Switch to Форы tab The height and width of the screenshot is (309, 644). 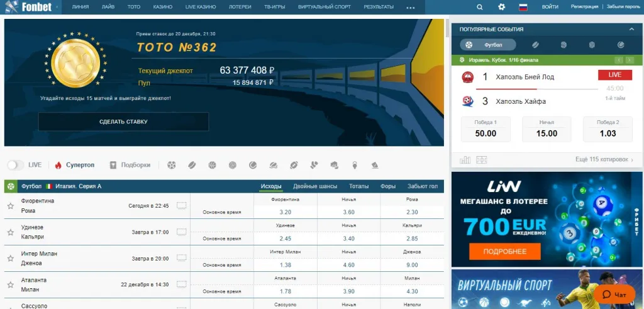click(387, 186)
